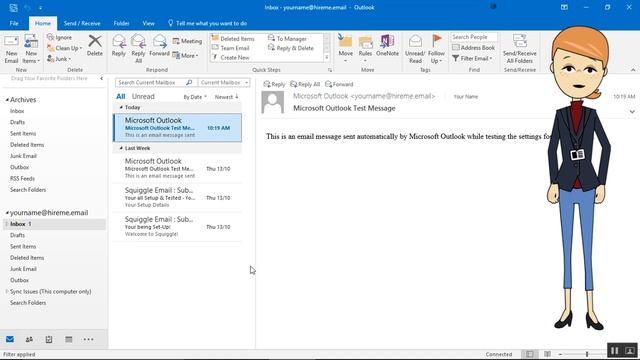This screenshot has width=640, height=360.
Task: Click the OneNote button
Action: click(387, 46)
